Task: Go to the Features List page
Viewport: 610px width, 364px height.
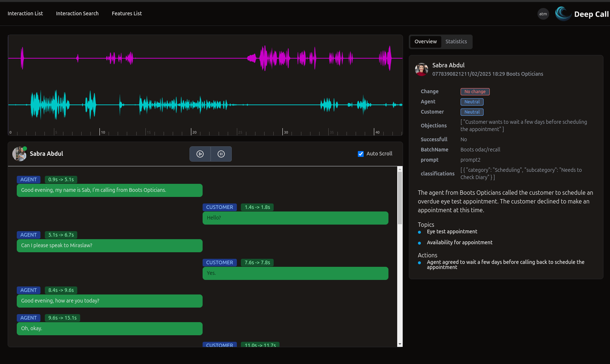Action: 127,13
